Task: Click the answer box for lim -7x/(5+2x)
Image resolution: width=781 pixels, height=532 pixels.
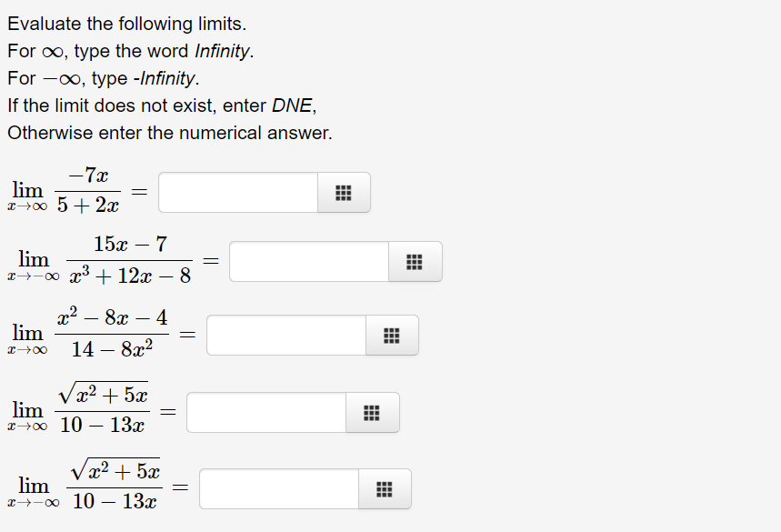Action: (x=238, y=192)
